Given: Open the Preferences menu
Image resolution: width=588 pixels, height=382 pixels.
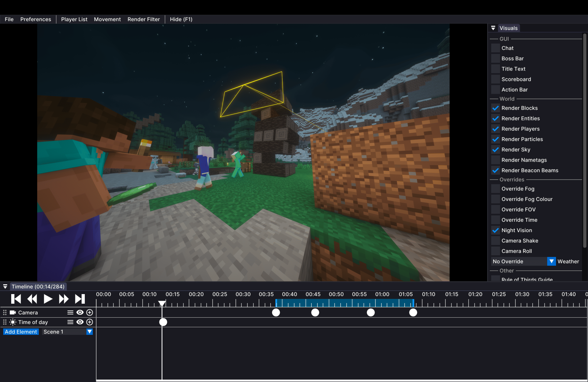Looking at the screenshot, I should click(36, 19).
